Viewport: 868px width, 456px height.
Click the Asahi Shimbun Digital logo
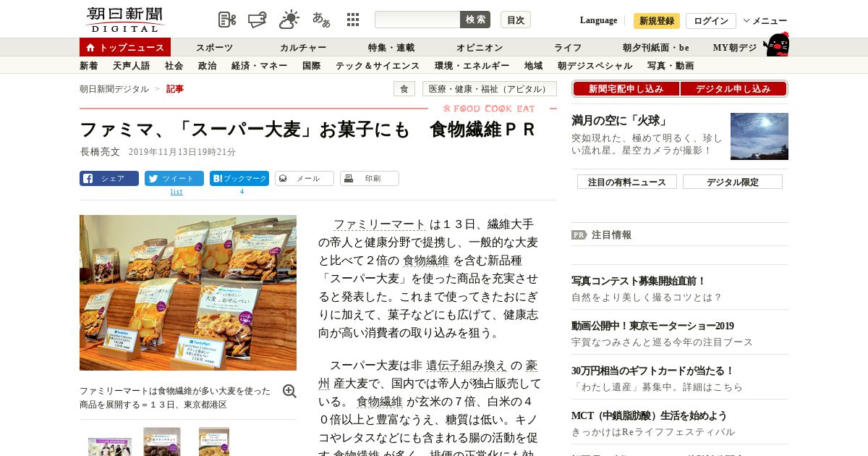[125, 20]
